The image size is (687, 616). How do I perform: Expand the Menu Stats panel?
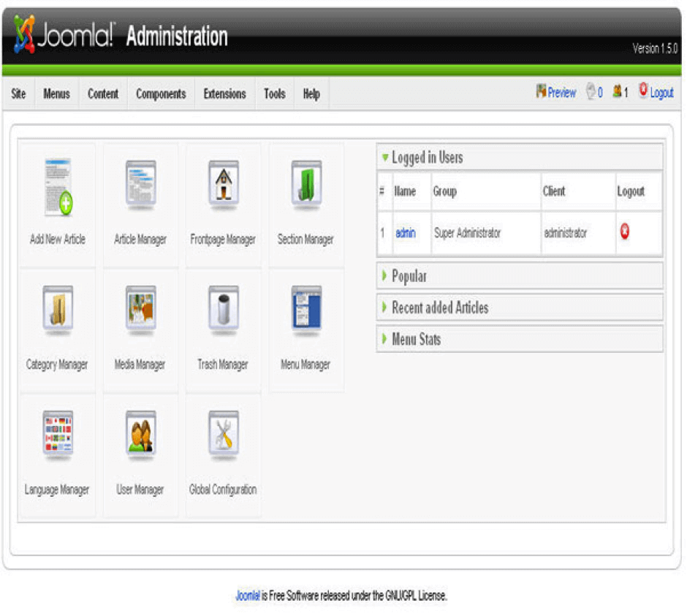click(519, 339)
